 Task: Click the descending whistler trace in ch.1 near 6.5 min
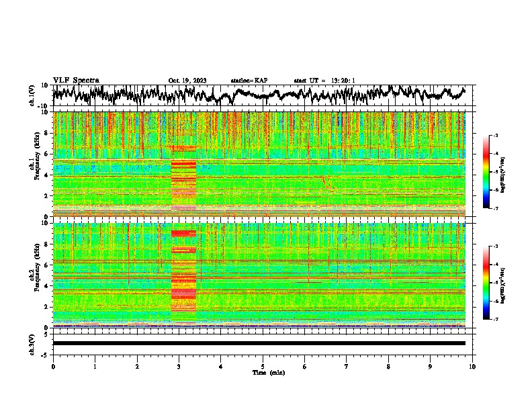point(327,183)
